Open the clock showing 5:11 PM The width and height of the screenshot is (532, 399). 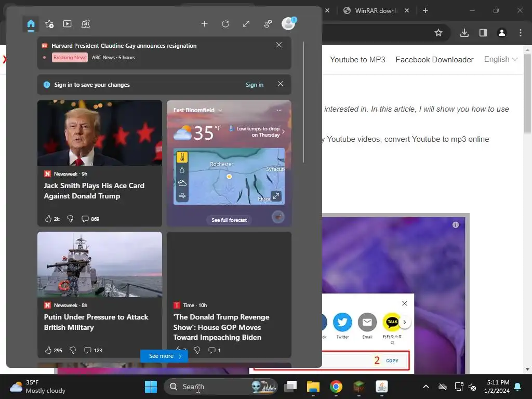pyautogui.click(x=497, y=387)
